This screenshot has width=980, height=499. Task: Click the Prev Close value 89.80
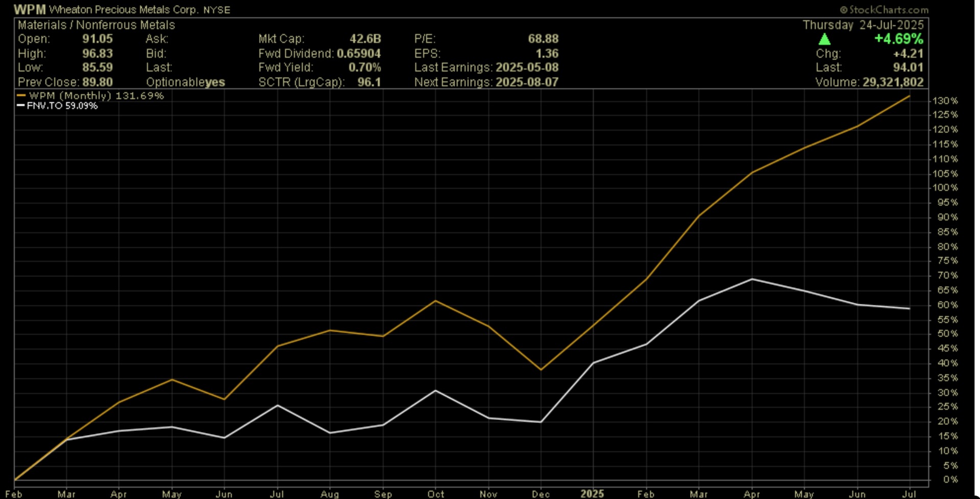click(x=97, y=82)
